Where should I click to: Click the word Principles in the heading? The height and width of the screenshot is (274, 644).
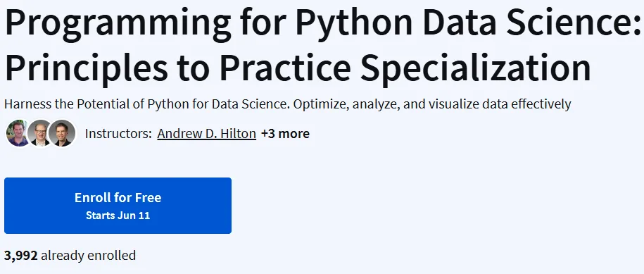(87, 68)
